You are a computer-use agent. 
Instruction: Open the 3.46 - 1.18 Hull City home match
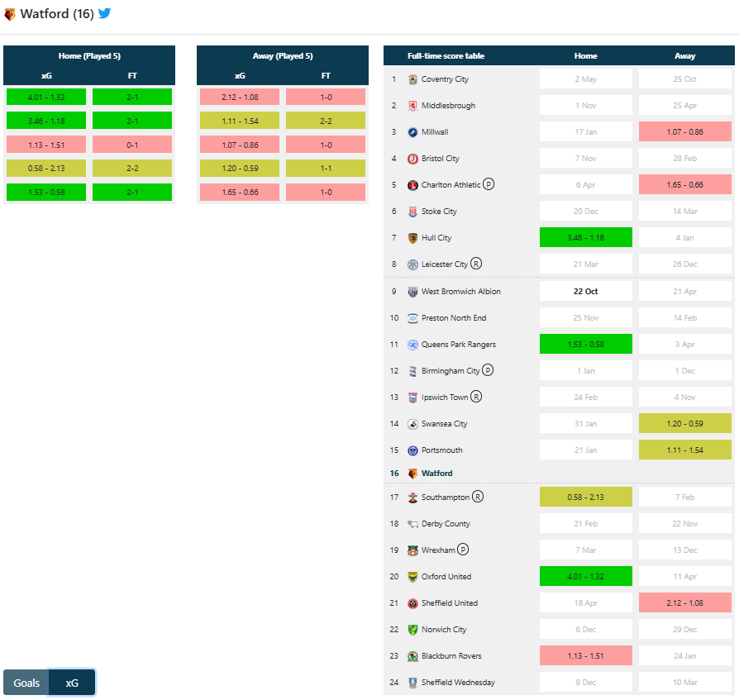tap(585, 238)
